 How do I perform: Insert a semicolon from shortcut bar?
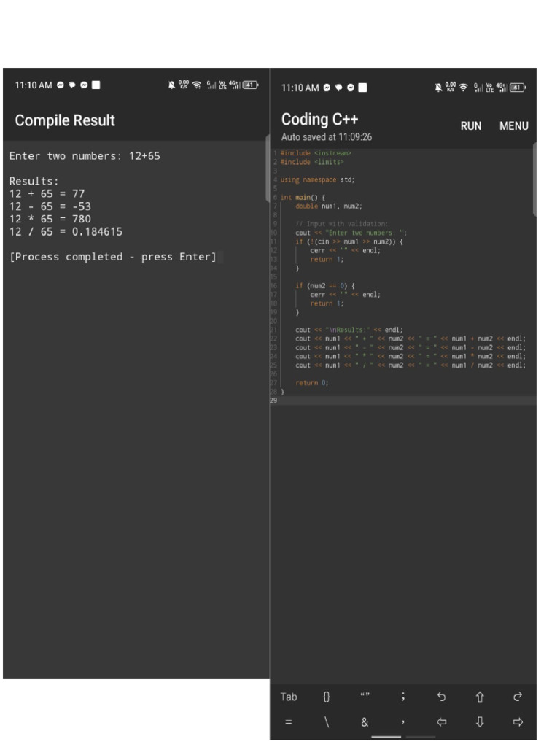(403, 697)
